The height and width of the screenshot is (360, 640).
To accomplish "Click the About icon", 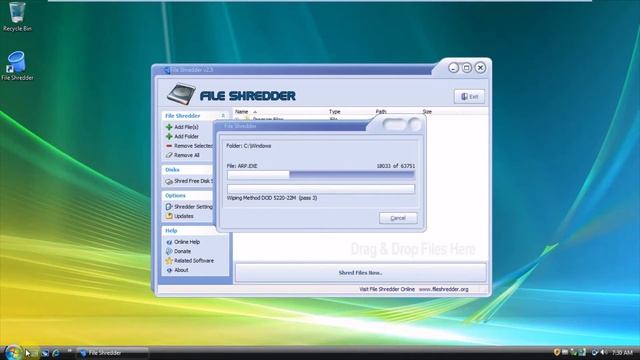I will pos(169,270).
